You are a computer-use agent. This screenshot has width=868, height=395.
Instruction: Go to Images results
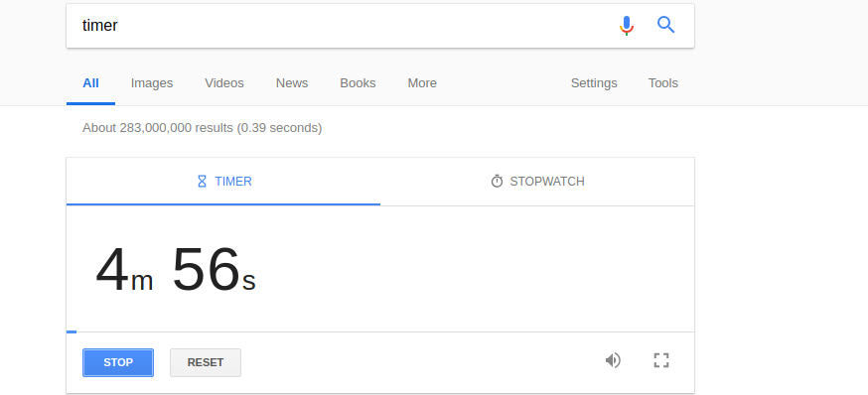click(152, 83)
